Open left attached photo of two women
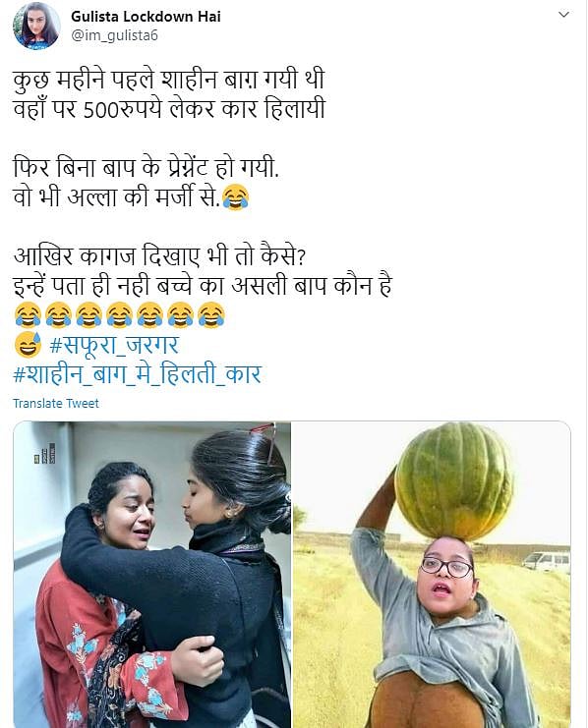588x728 pixels. click(152, 575)
